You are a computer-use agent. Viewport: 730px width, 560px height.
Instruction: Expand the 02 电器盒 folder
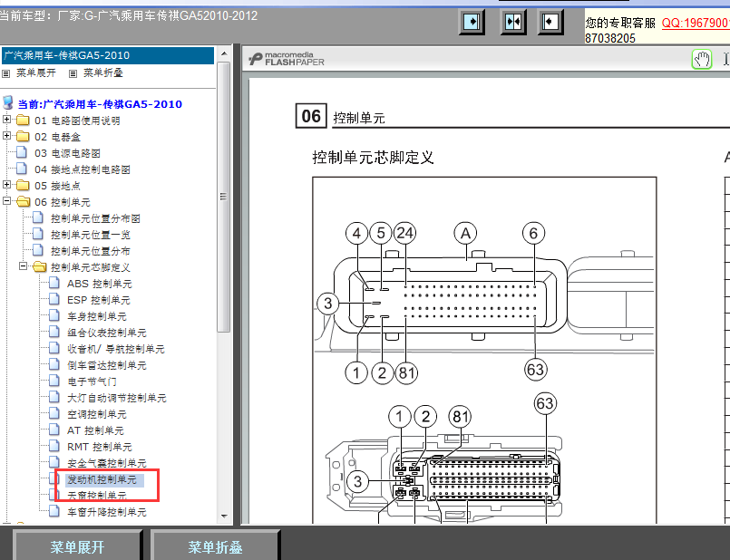(6, 136)
